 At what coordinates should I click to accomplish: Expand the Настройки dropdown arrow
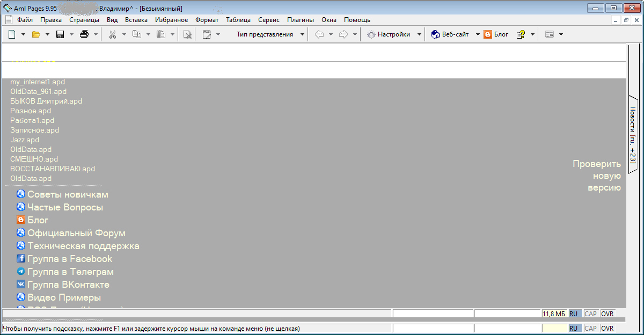[419, 34]
